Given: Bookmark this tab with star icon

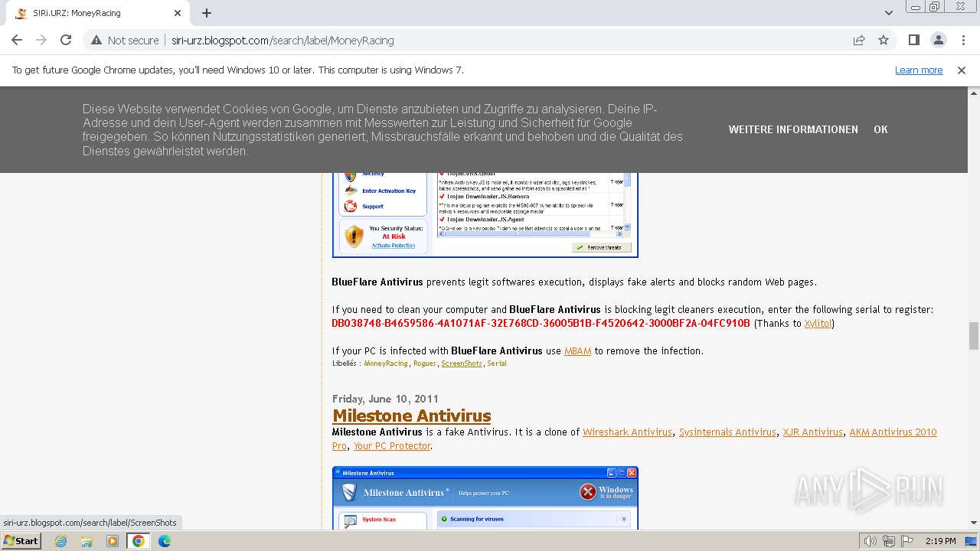Looking at the screenshot, I should tap(884, 41).
